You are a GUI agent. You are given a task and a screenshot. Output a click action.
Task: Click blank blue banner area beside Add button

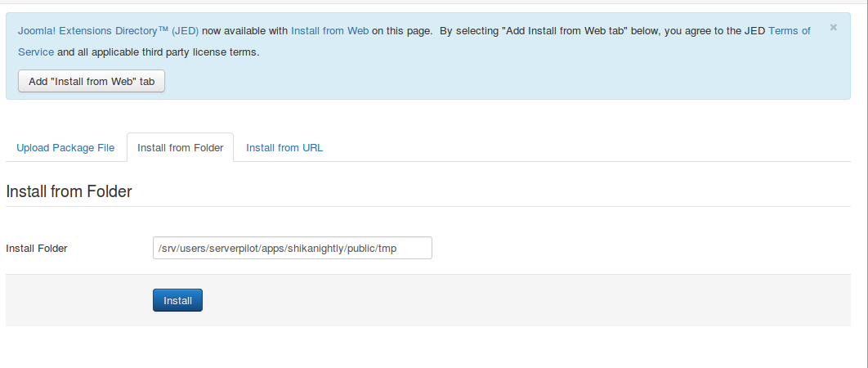point(490,81)
